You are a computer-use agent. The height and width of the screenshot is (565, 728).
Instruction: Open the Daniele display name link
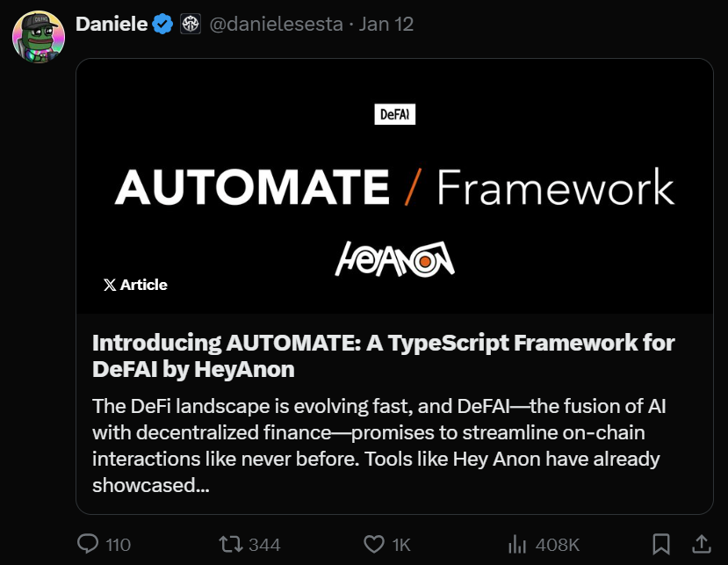click(112, 24)
